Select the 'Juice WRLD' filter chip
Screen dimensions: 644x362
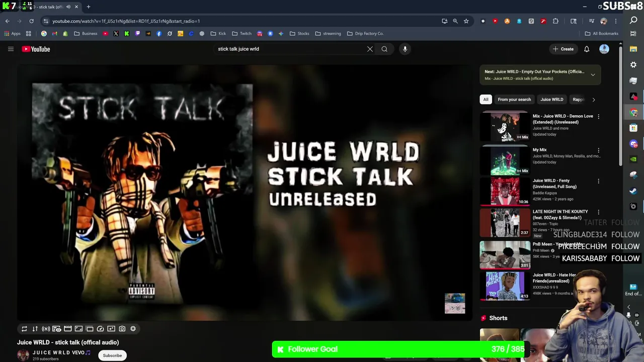tap(552, 100)
